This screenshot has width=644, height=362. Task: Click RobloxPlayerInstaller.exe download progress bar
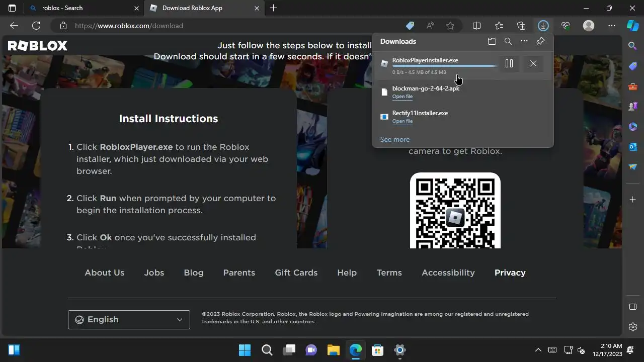click(445, 66)
